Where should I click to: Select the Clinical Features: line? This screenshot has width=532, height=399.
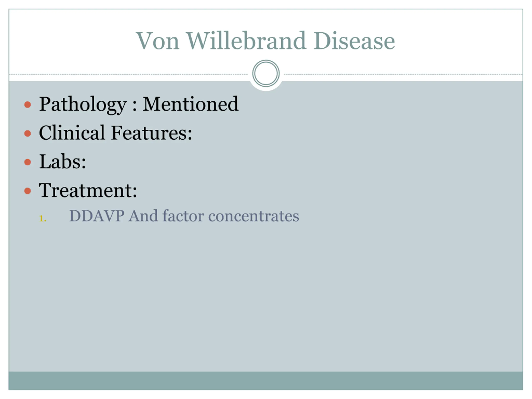[116, 133]
